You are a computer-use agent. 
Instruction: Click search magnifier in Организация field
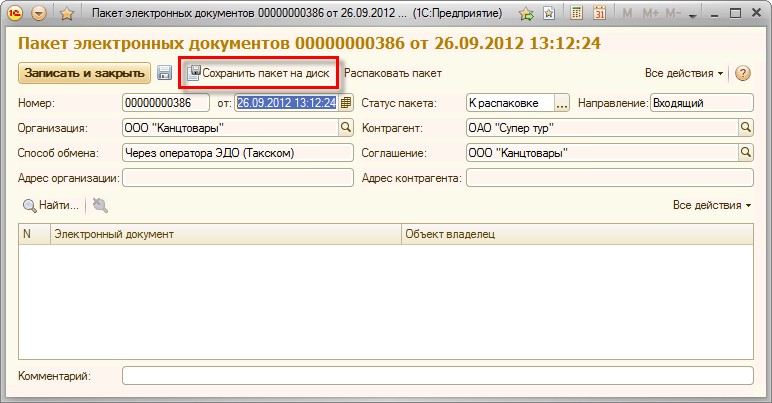click(346, 127)
